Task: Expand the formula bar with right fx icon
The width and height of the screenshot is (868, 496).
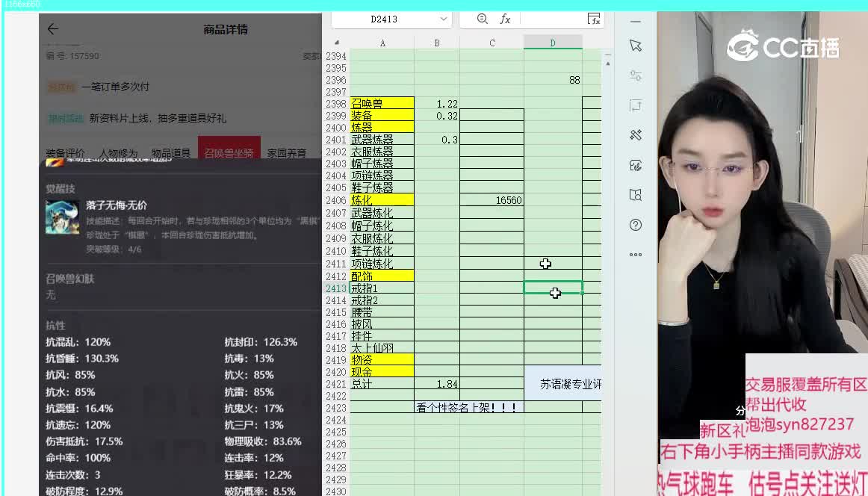Action: (594, 19)
